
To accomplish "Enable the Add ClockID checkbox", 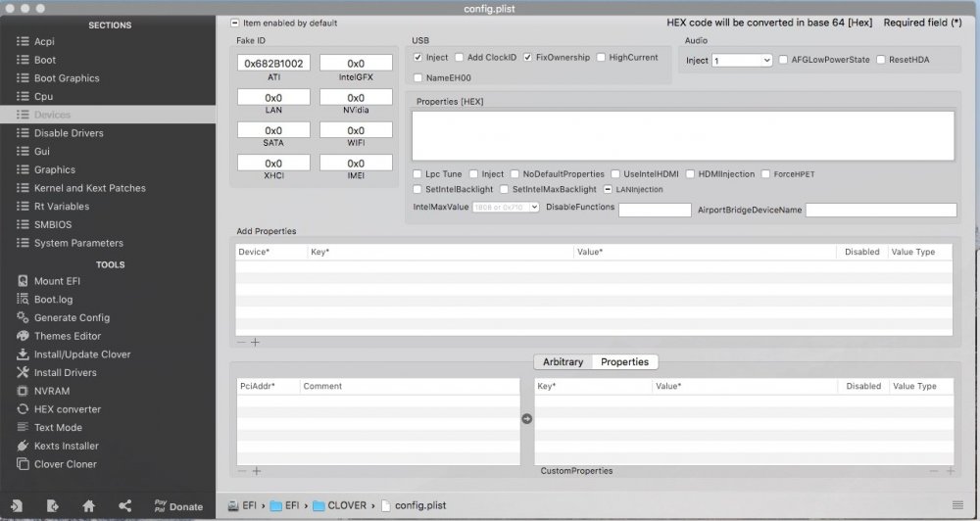I will (459, 58).
